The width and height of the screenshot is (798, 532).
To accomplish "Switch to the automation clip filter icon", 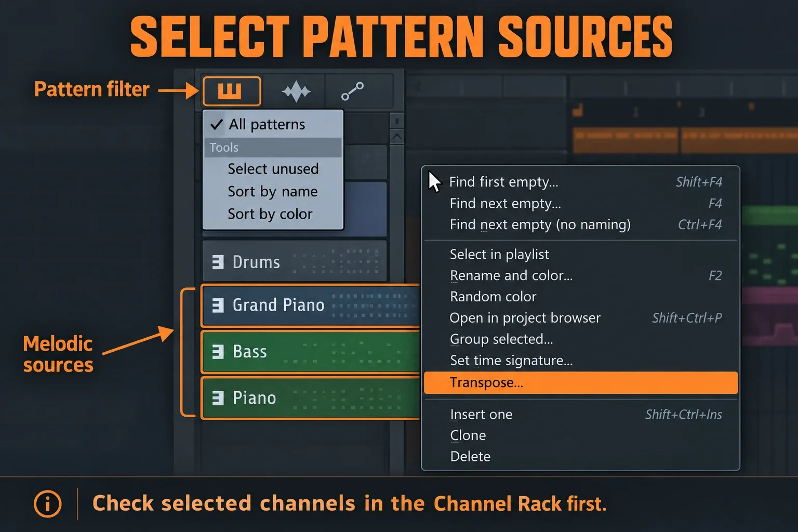I will pos(352,91).
